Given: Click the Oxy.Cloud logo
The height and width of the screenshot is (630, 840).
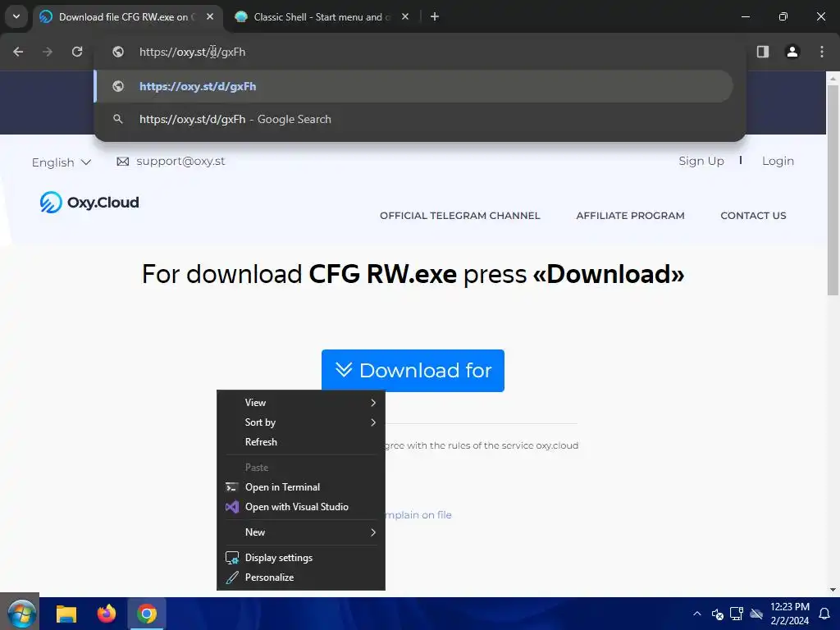Looking at the screenshot, I should pyautogui.click(x=89, y=203).
